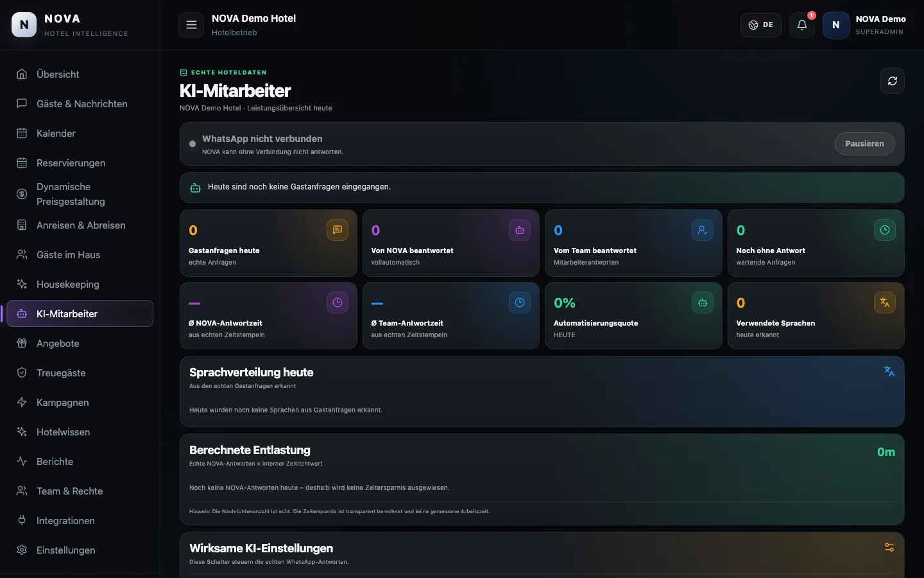
Task: Click the Automatisierungsquote robot icon
Action: click(703, 302)
